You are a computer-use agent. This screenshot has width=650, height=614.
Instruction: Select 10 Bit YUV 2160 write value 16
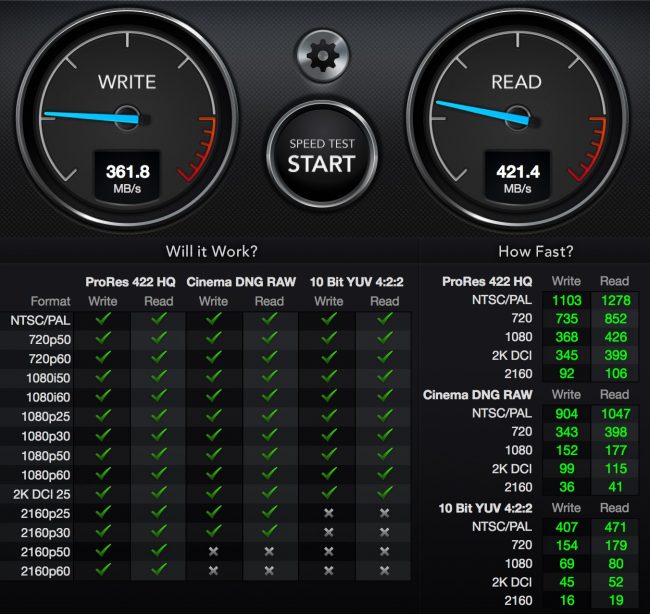coord(567,600)
